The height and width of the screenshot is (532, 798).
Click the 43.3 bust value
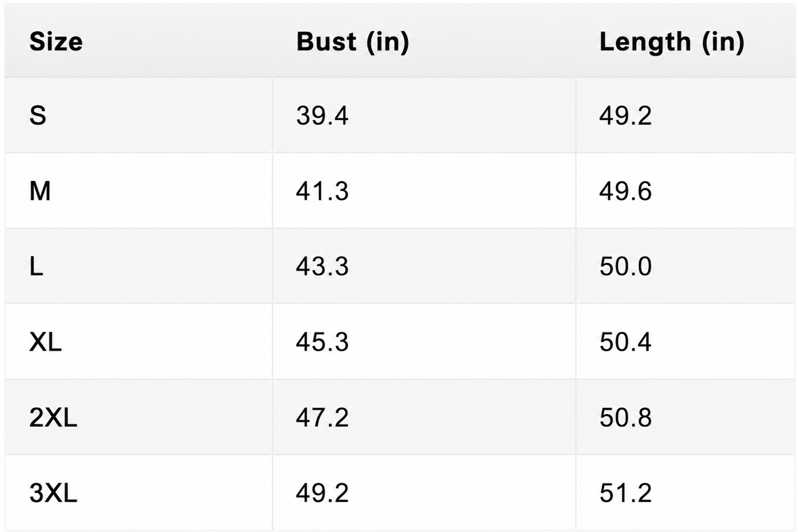click(322, 267)
